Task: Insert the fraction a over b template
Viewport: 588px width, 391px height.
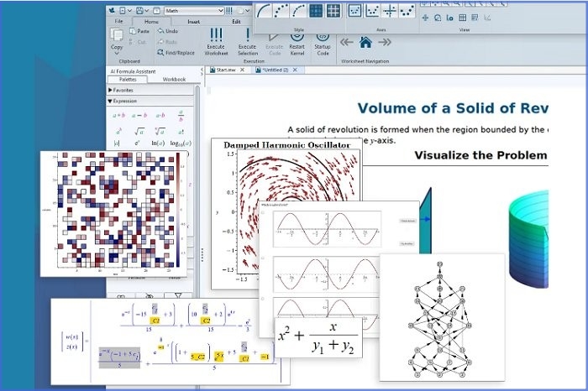Action: 180,115
